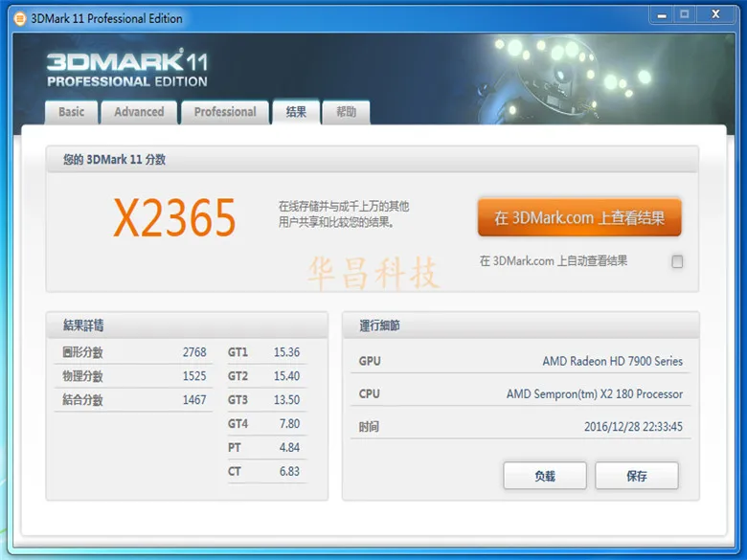Enable the 在 3DMark.com 上自动查看结果 checkbox
This screenshot has width=747, height=560.
pyautogui.click(x=677, y=261)
